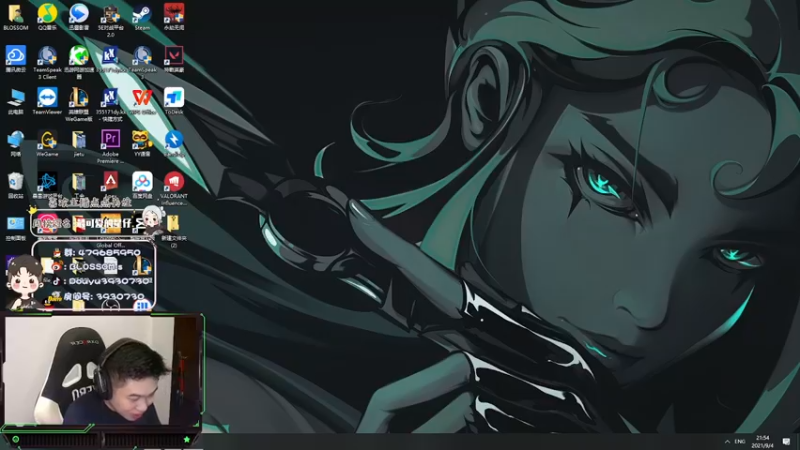
Task: Switch the ENG input language indicator
Action: pyautogui.click(x=740, y=441)
